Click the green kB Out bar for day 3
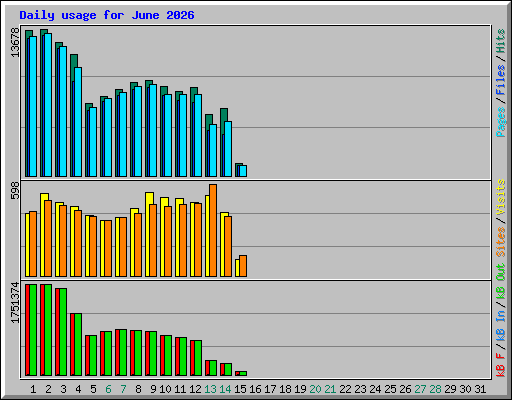Screen dimensions: 512x400 [63, 332]
